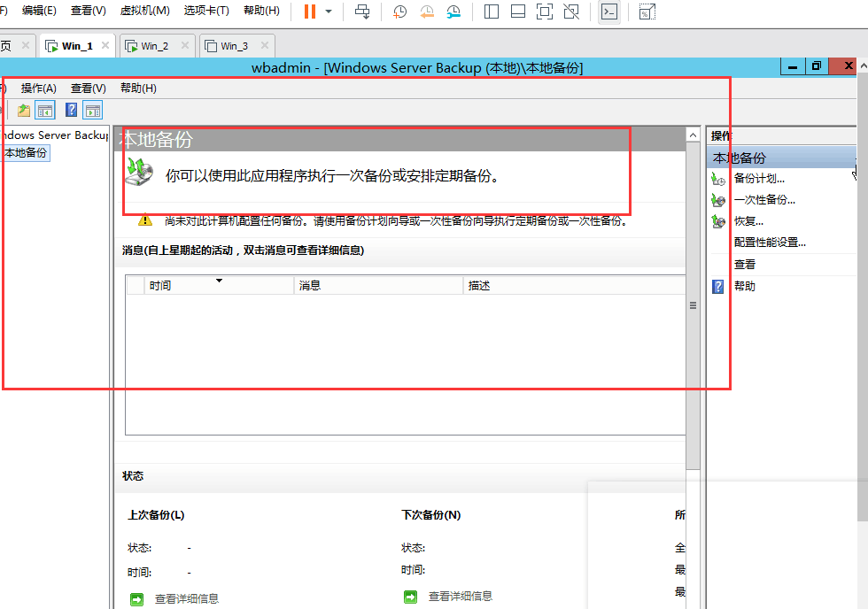The image size is (868, 609).
Task: Select Windows Server Backup root tree node
Action: [x=54, y=135]
